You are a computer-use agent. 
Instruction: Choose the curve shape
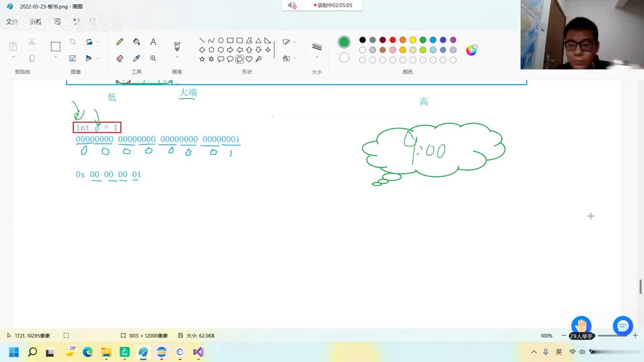pyautogui.click(x=211, y=41)
